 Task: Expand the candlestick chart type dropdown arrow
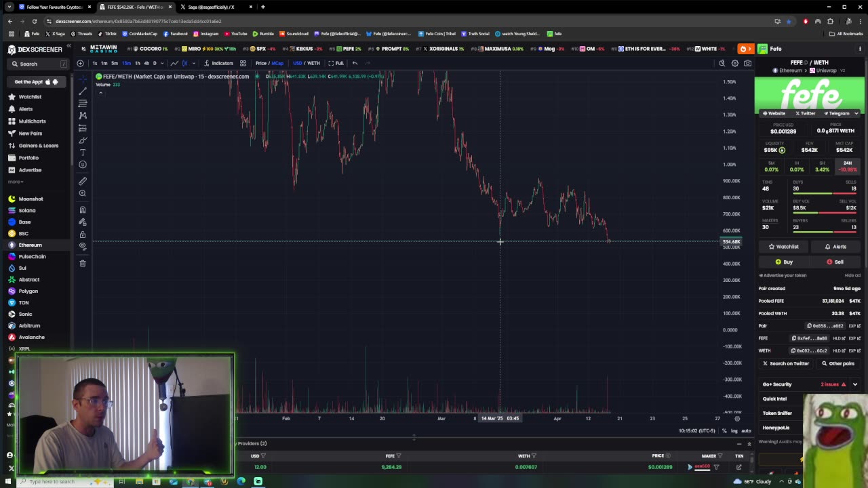pyautogui.click(x=193, y=63)
